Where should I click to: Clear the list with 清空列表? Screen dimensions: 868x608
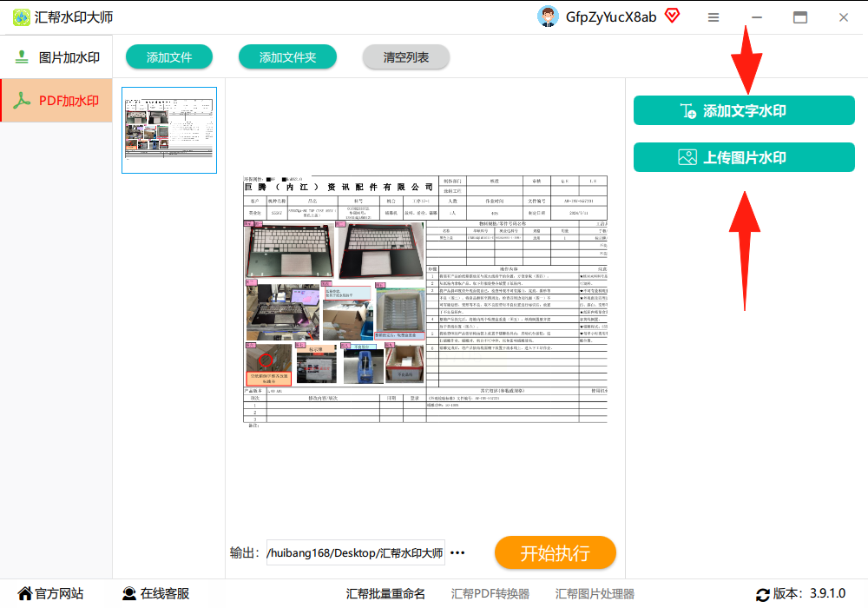coord(405,57)
